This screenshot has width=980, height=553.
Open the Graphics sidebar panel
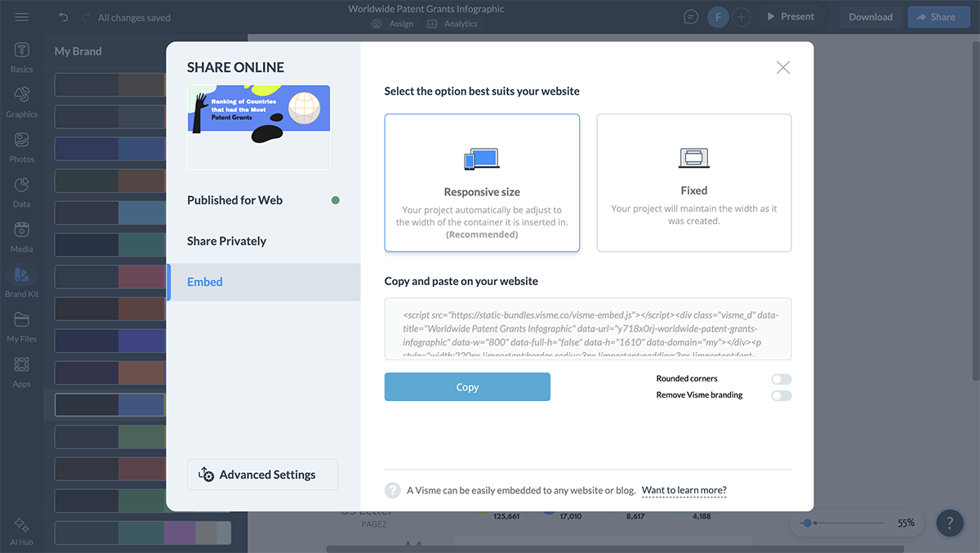22,101
